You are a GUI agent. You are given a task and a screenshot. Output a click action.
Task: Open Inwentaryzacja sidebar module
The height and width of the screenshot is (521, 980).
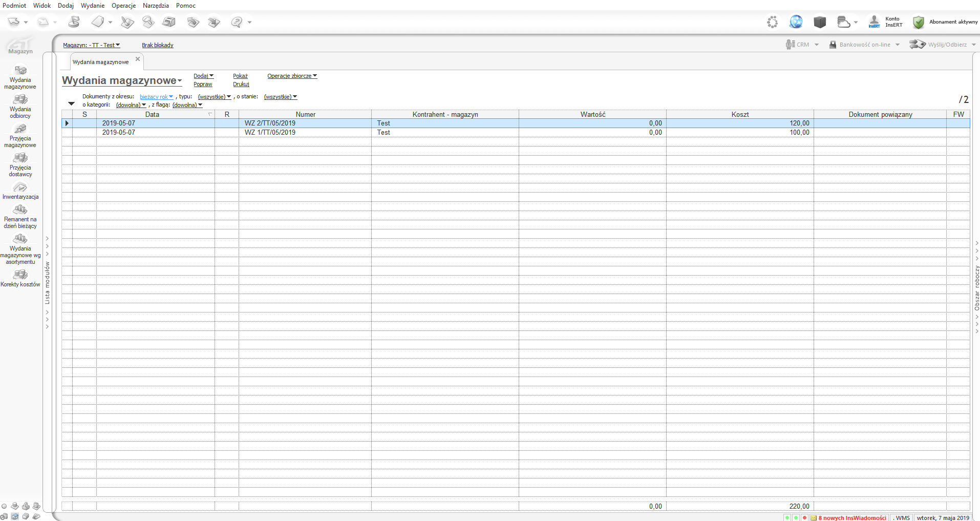click(20, 190)
